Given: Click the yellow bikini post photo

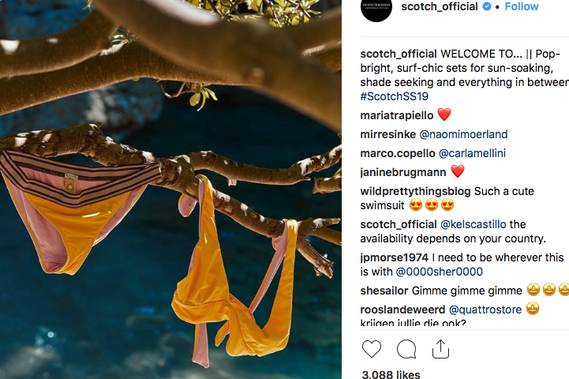Looking at the screenshot, I should (x=171, y=190).
